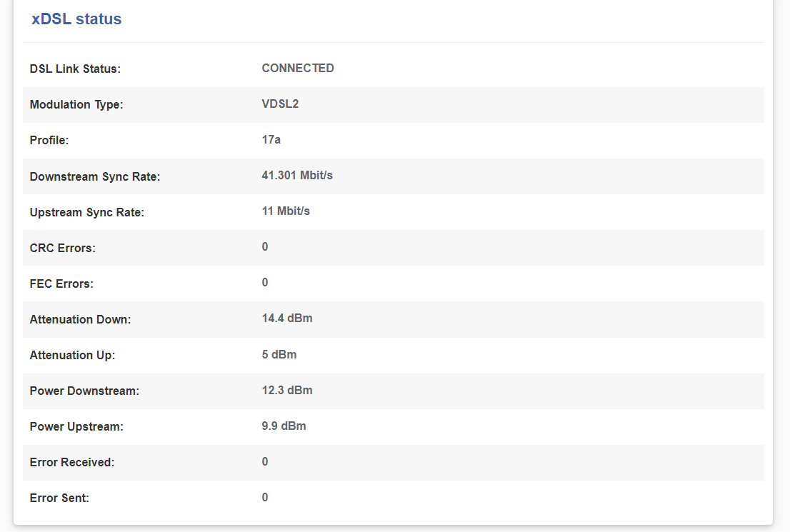The image size is (790, 532).
Task: Click the CONNECTED status value
Action: (298, 69)
